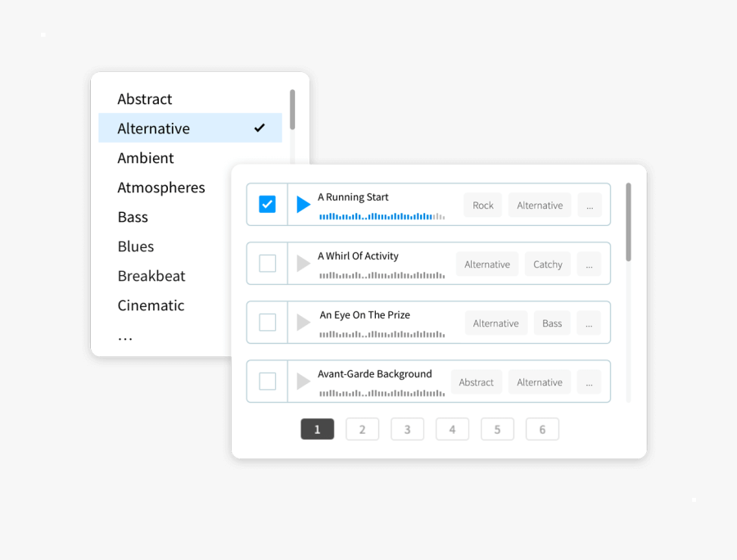Expand more tags for A Running Start

(589, 205)
